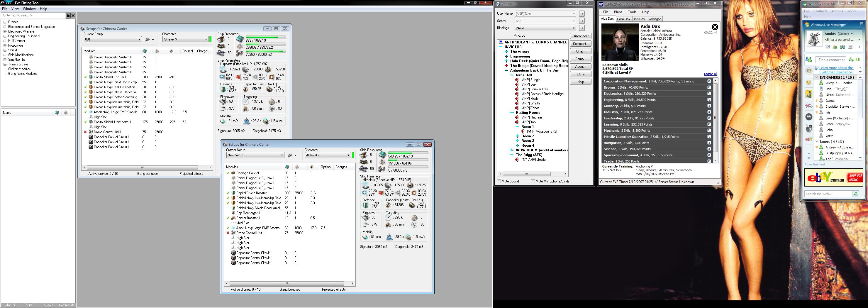Click the CPU column icon in the Name panel
This screenshot has width=868, height=308.
[x=57, y=113]
